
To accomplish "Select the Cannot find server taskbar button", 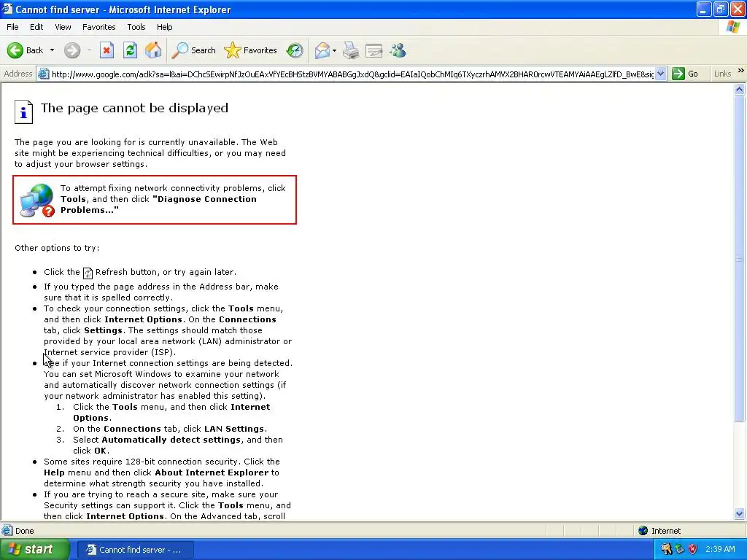I will click(135, 550).
